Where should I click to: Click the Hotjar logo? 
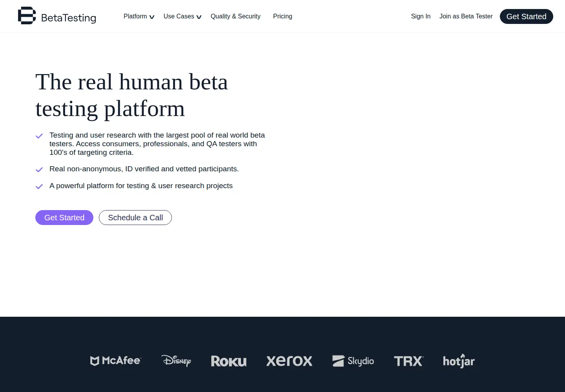(x=459, y=361)
